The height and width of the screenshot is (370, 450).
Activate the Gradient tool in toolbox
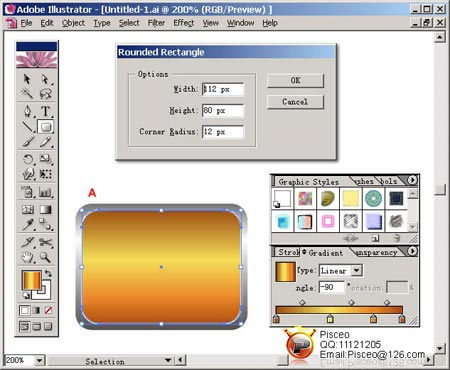click(45, 209)
